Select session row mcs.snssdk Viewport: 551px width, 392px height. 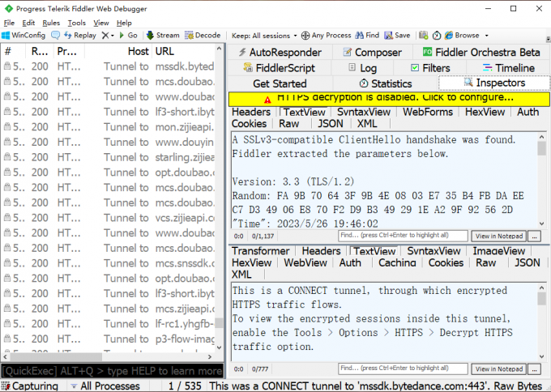[108, 263]
